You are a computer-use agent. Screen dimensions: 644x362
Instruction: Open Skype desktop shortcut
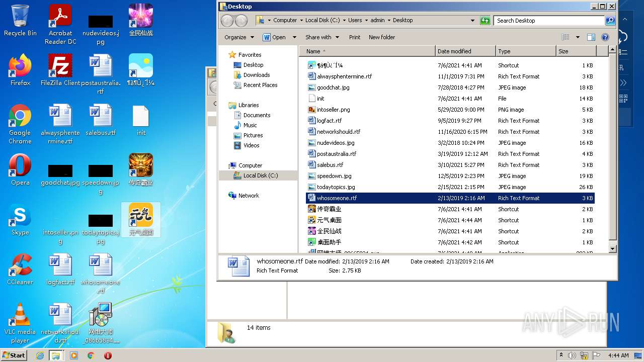pos(20,220)
